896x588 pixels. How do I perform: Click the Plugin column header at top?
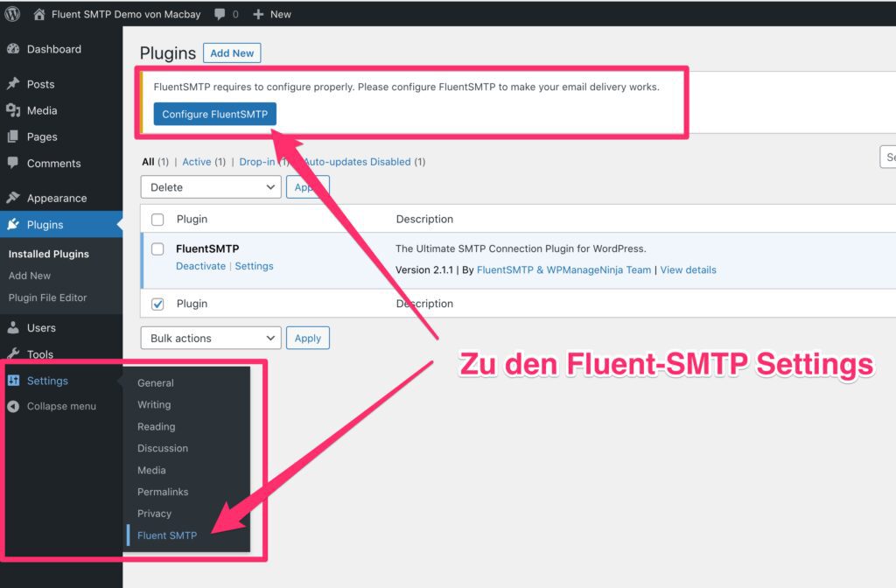point(192,219)
